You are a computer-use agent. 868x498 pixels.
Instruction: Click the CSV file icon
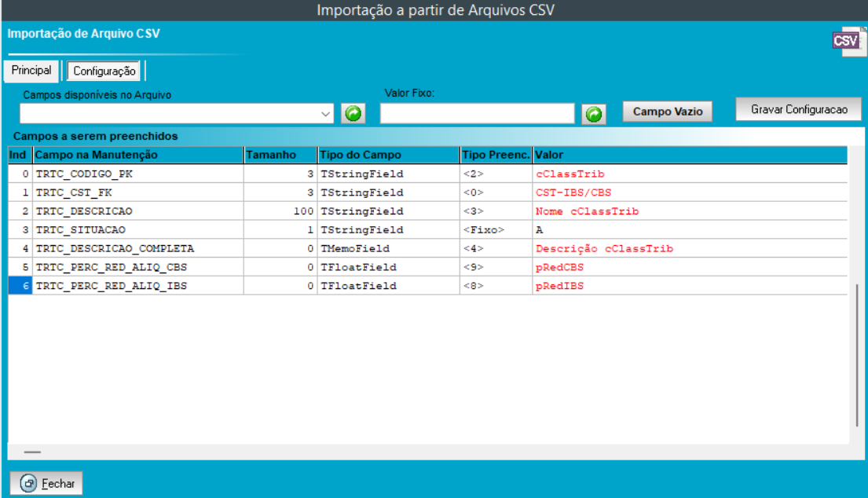(x=845, y=40)
